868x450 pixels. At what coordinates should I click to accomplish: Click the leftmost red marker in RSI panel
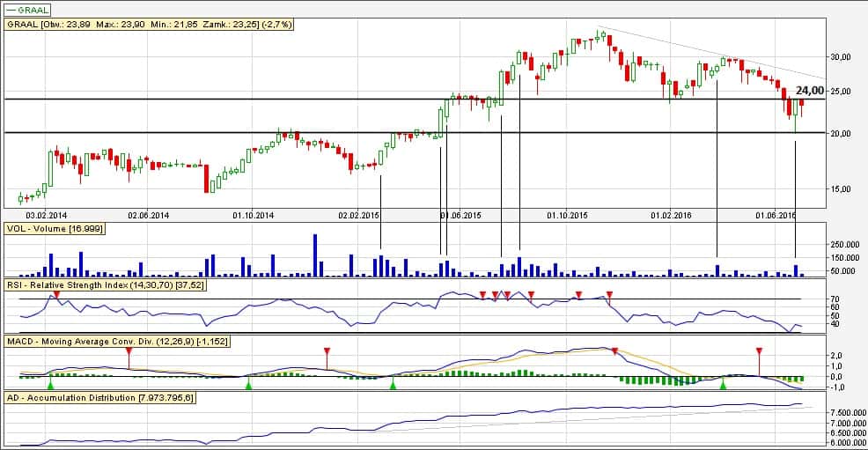tap(57, 294)
